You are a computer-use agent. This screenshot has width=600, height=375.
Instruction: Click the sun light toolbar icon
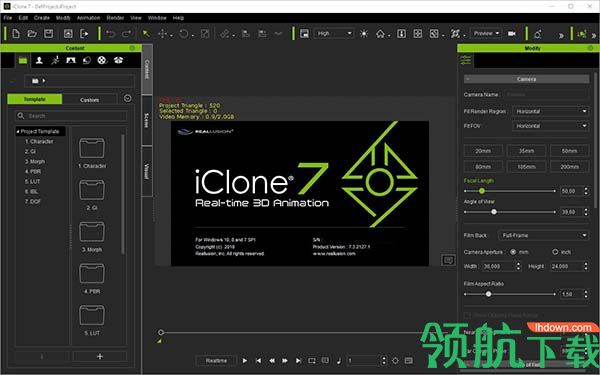pyautogui.click(x=364, y=34)
